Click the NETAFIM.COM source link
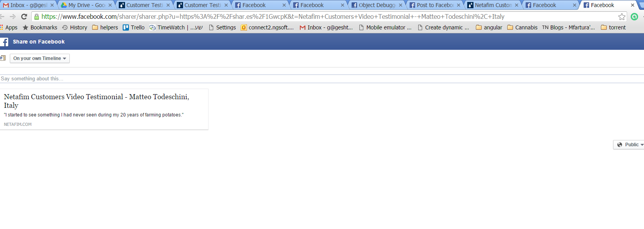The width and height of the screenshot is (644, 229). (18, 124)
